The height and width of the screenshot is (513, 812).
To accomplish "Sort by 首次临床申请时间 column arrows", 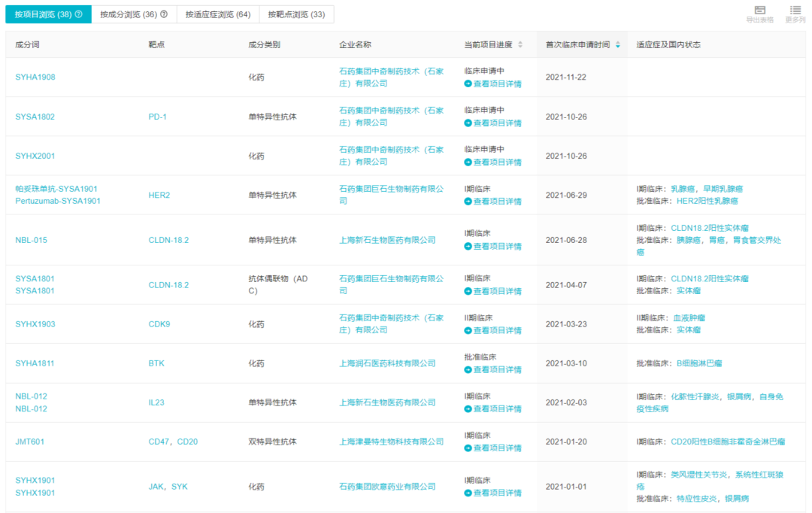I will pos(618,45).
